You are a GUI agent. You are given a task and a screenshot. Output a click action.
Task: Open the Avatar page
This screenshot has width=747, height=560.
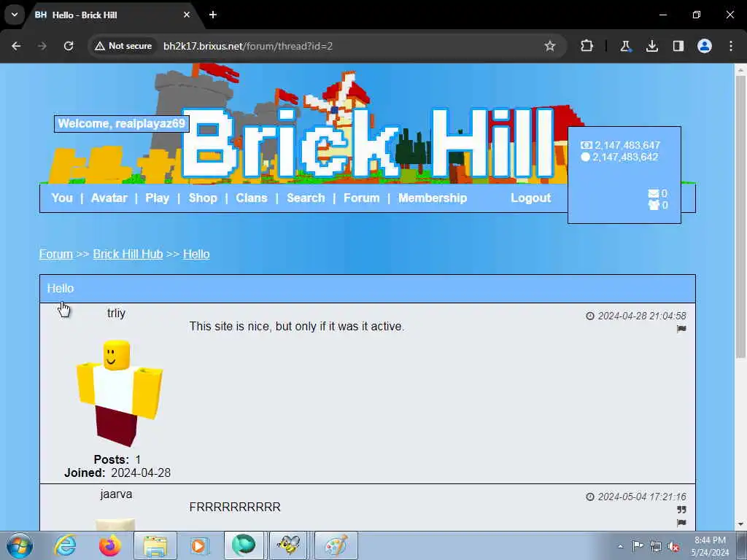(109, 198)
